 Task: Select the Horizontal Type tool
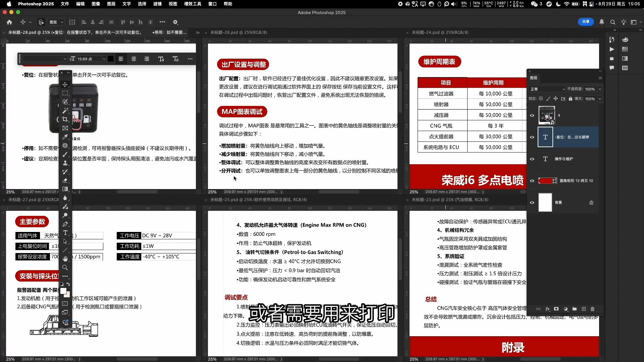click(65, 233)
